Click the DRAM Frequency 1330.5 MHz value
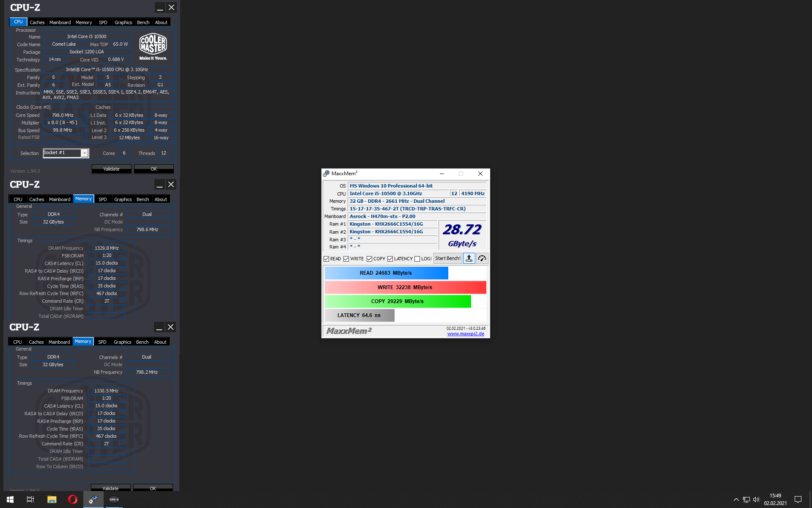The height and width of the screenshot is (508, 812). click(106, 391)
